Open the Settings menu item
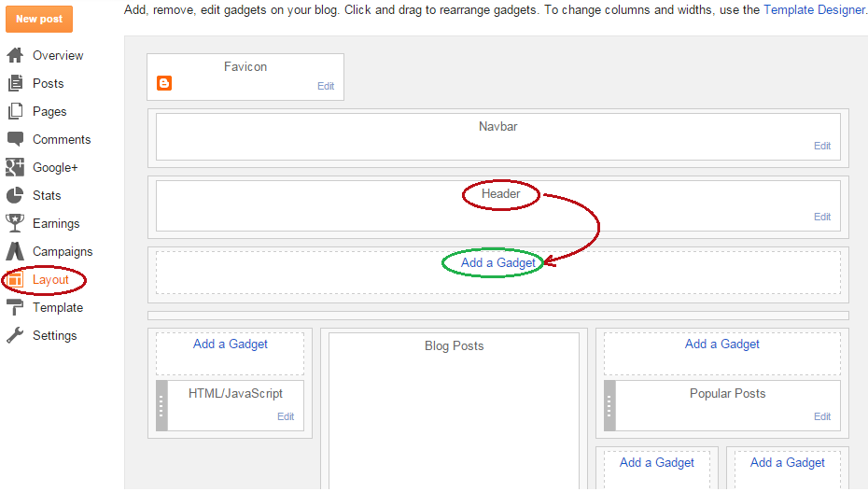868x492 pixels. [x=54, y=336]
